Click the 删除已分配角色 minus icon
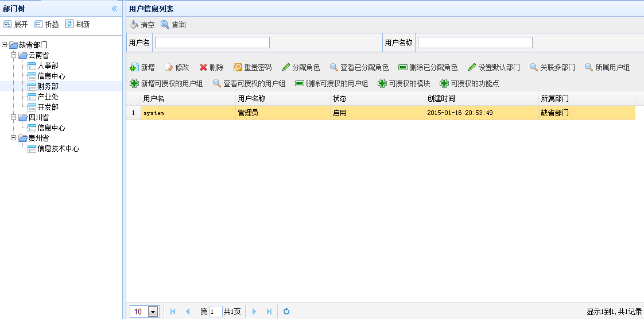The width and height of the screenshot is (644, 319). pos(402,67)
